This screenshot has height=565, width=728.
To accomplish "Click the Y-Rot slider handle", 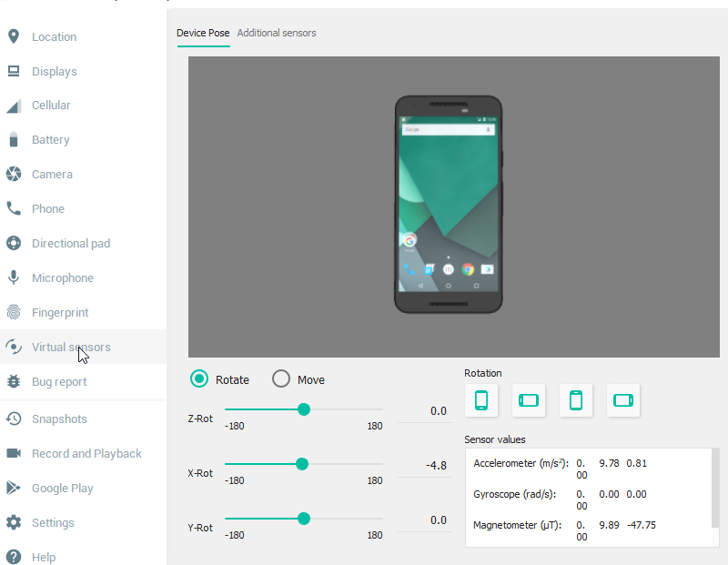I will [x=304, y=519].
